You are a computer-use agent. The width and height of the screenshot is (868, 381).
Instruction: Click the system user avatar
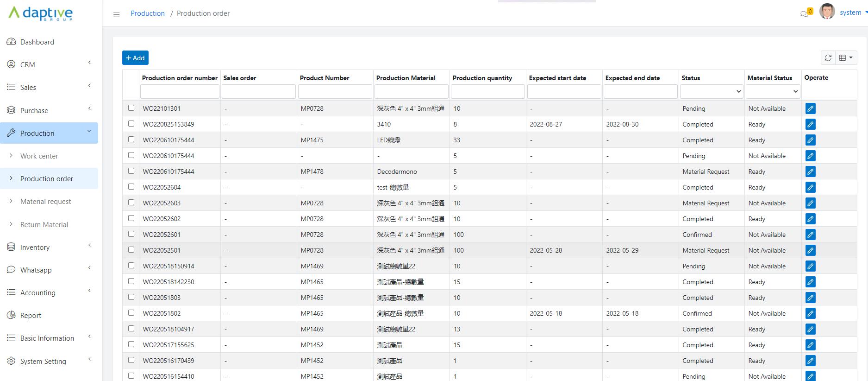click(827, 12)
